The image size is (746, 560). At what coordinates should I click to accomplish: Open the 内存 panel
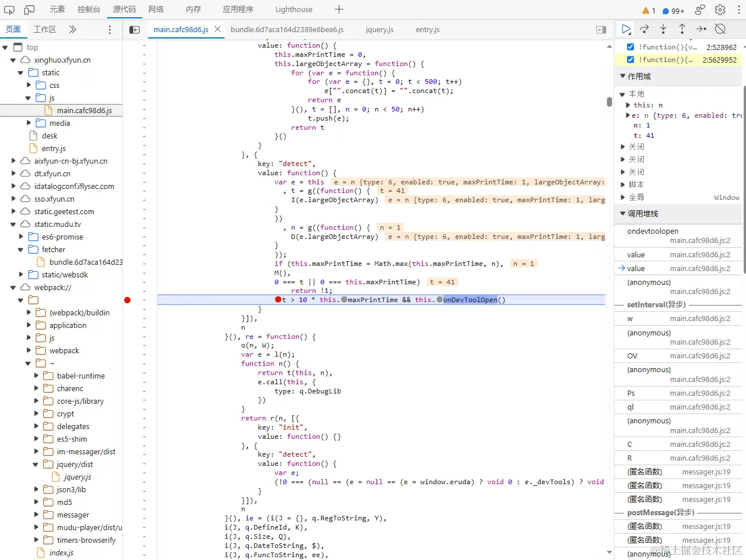coord(193,9)
